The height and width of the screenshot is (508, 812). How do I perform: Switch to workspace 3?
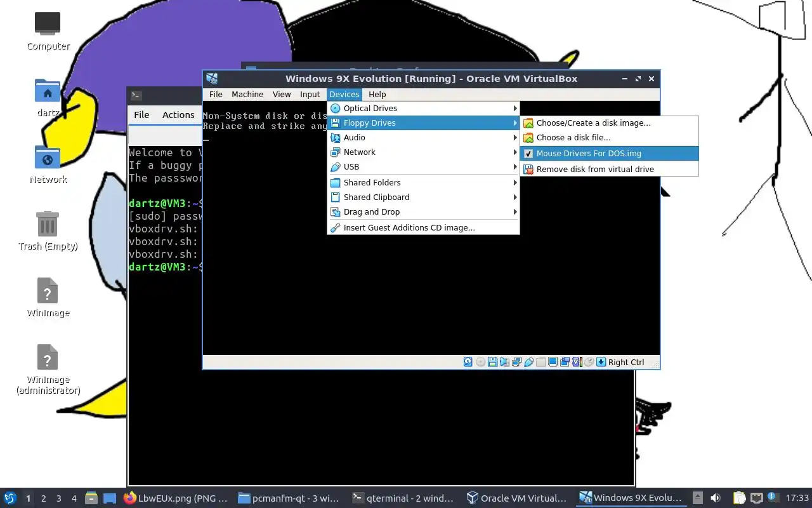point(58,498)
